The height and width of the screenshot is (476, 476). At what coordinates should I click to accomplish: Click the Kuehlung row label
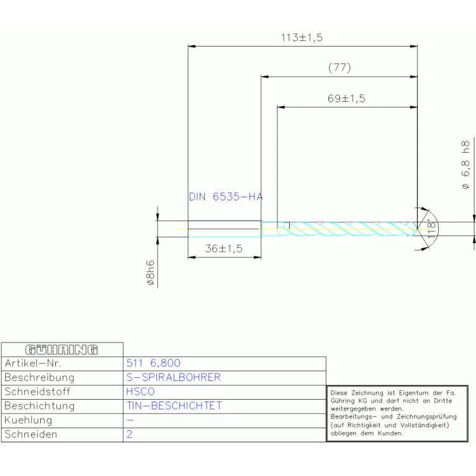click(28, 420)
